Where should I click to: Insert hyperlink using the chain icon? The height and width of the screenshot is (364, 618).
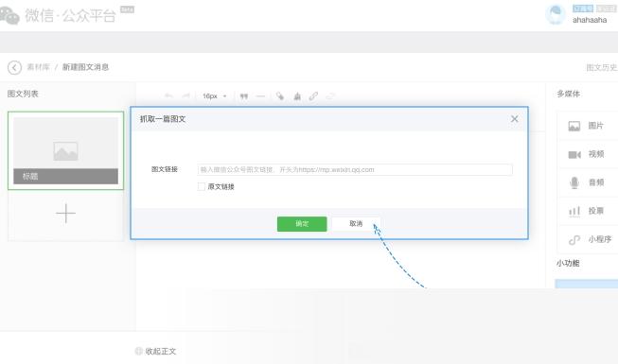tap(313, 96)
